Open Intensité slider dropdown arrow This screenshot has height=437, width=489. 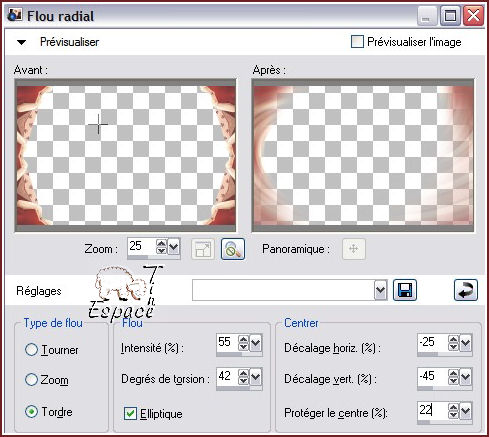tap(255, 343)
